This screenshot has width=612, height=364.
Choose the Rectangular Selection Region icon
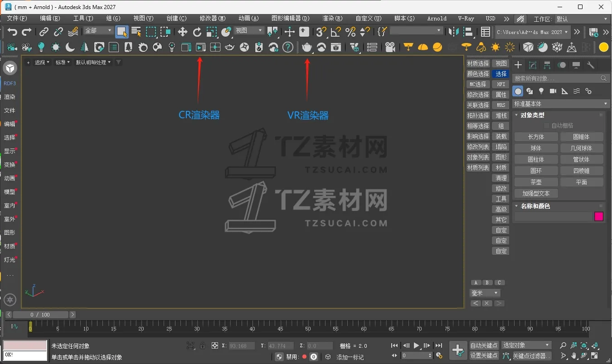tap(151, 31)
